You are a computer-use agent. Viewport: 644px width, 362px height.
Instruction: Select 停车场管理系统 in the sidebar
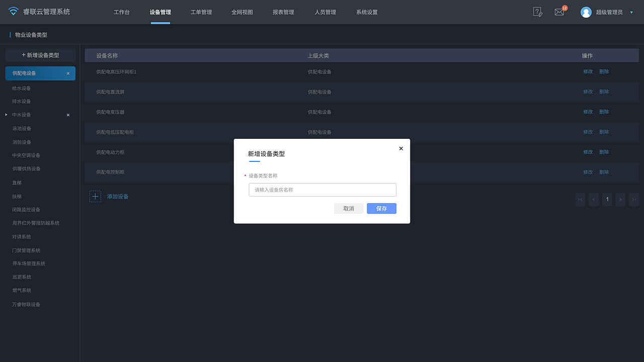(29, 263)
